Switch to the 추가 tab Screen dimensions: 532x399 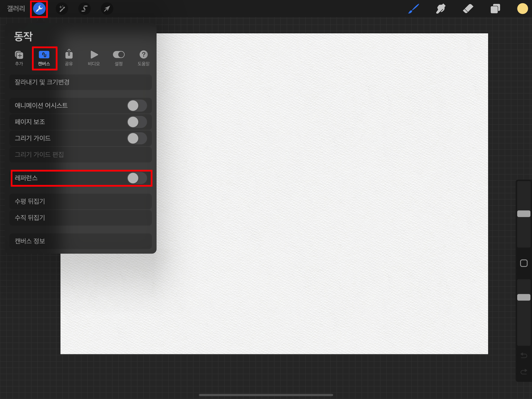[19, 58]
